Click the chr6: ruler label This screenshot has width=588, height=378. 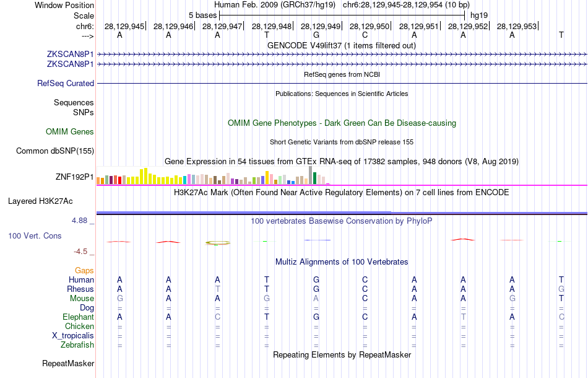(85, 26)
